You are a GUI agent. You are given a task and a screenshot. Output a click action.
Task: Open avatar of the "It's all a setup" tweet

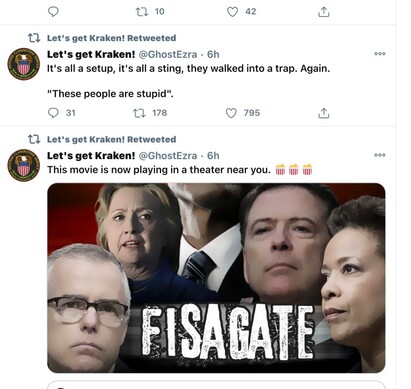[24, 64]
